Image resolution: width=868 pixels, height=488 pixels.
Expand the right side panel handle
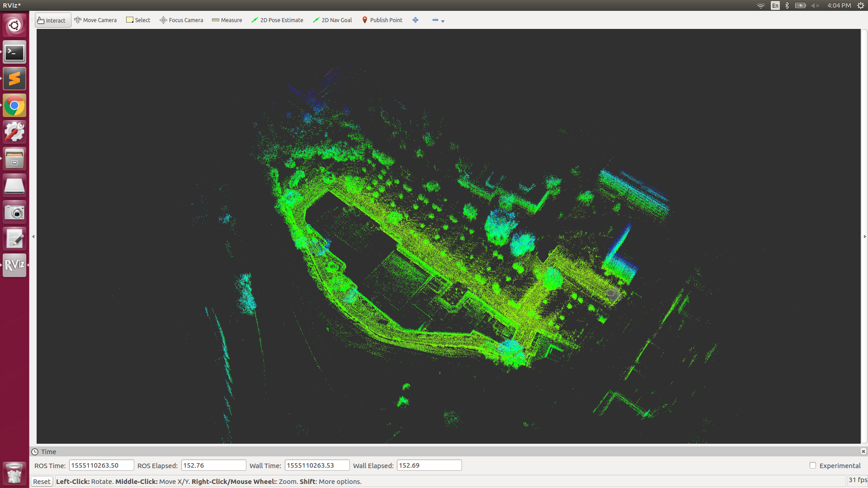pyautogui.click(x=864, y=236)
